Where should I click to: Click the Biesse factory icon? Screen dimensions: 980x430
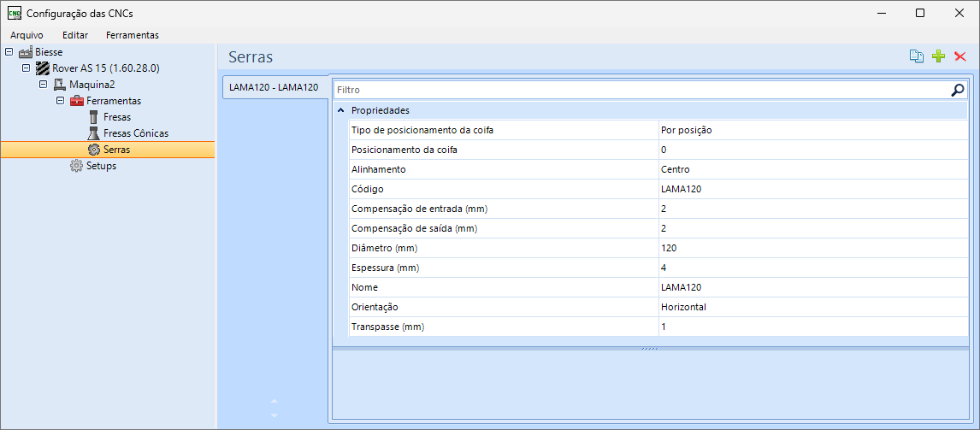coord(26,52)
